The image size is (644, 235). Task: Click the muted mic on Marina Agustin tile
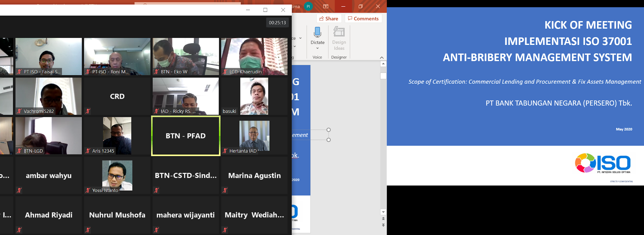tap(225, 190)
